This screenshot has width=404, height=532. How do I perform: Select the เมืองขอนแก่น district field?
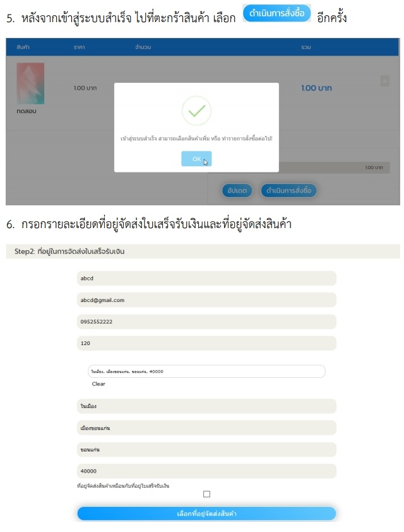click(x=206, y=428)
